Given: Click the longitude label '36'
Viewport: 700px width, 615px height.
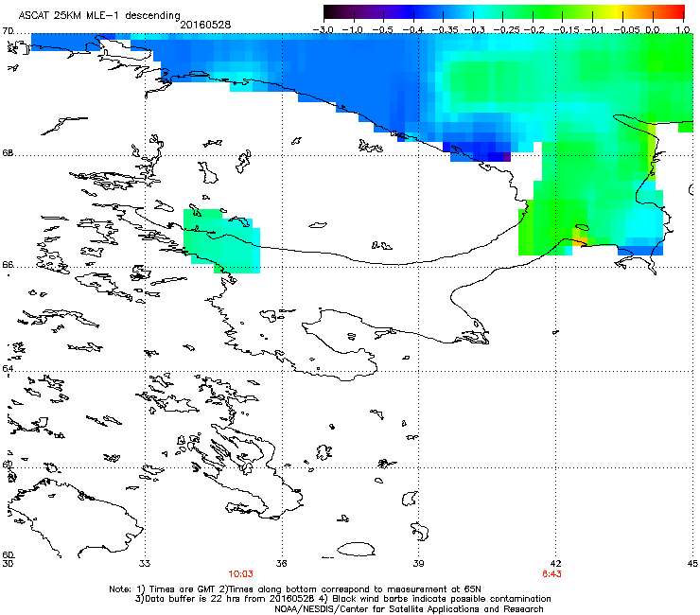Looking at the screenshot, I should coord(282,564).
